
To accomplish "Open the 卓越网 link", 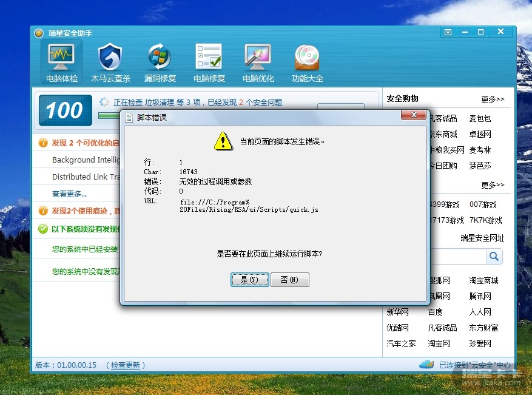I will 480,134.
